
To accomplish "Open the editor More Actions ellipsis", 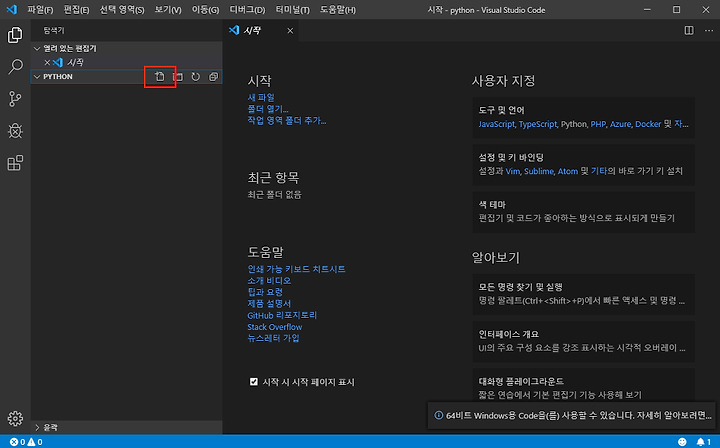I will [x=709, y=31].
